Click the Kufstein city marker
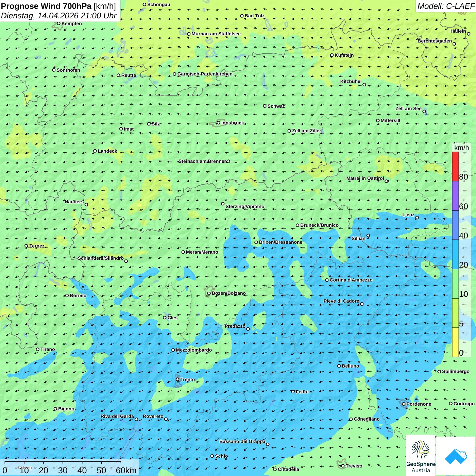The image size is (476, 476). (x=332, y=55)
